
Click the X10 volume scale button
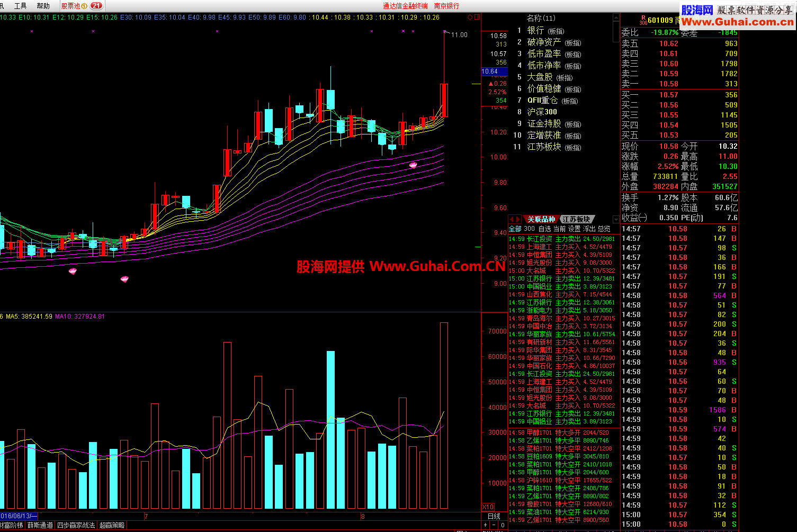click(x=488, y=507)
